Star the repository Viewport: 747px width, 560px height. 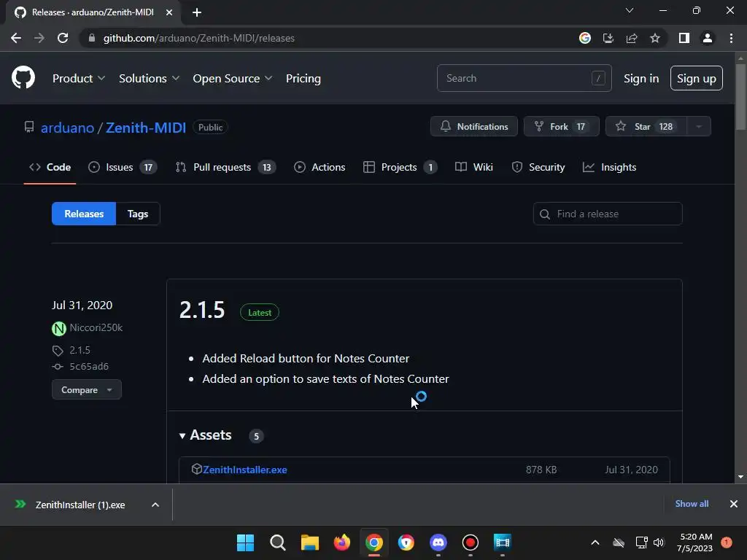(646, 127)
